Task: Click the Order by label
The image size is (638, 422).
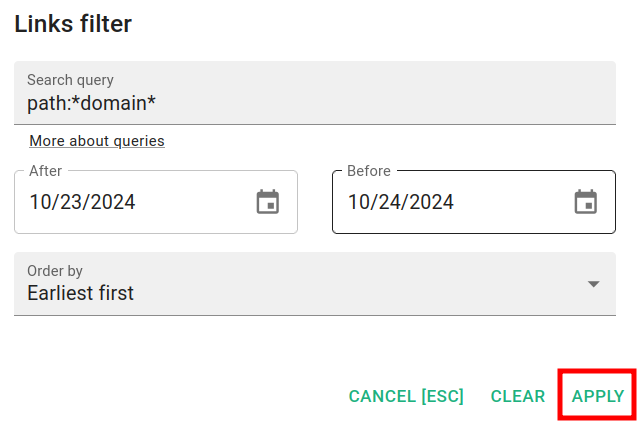Action: pyautogui.click(x=54, y=271)
